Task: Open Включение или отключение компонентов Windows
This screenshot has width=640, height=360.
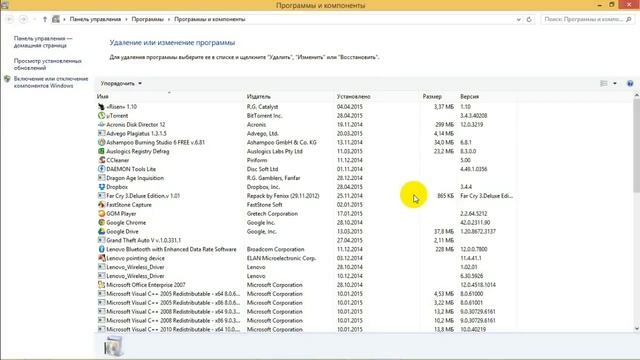Action: 51,82
